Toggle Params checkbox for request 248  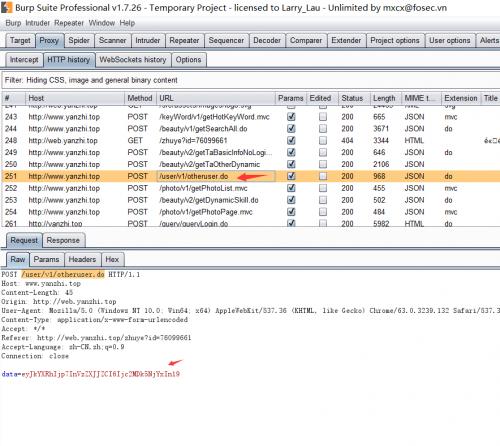pos(291,140)
